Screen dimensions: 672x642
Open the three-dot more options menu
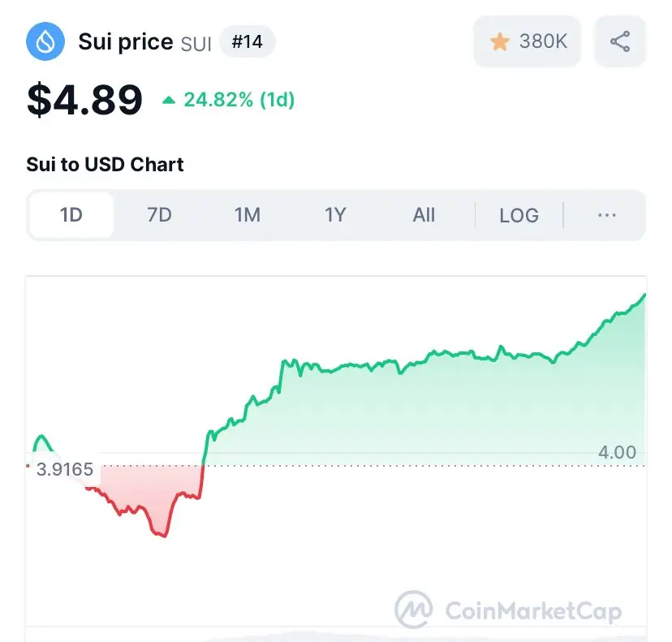pyautogui.click(x=606, y=215)
